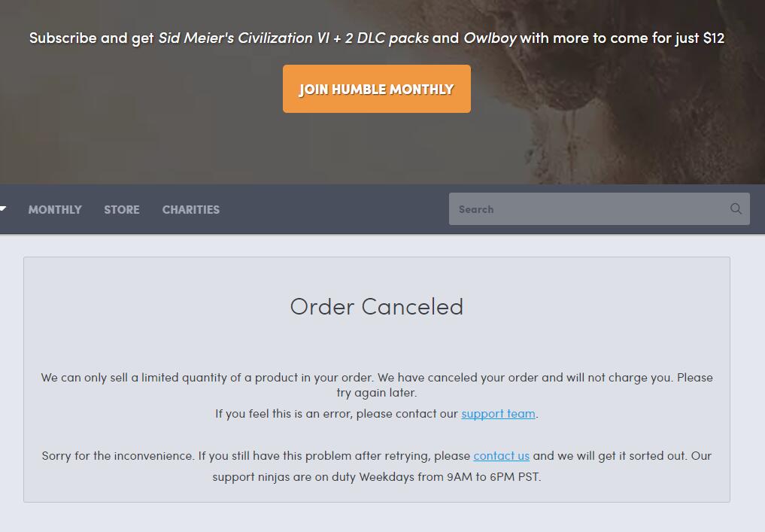Open the Charities page
765x532 pixels.
191,210
